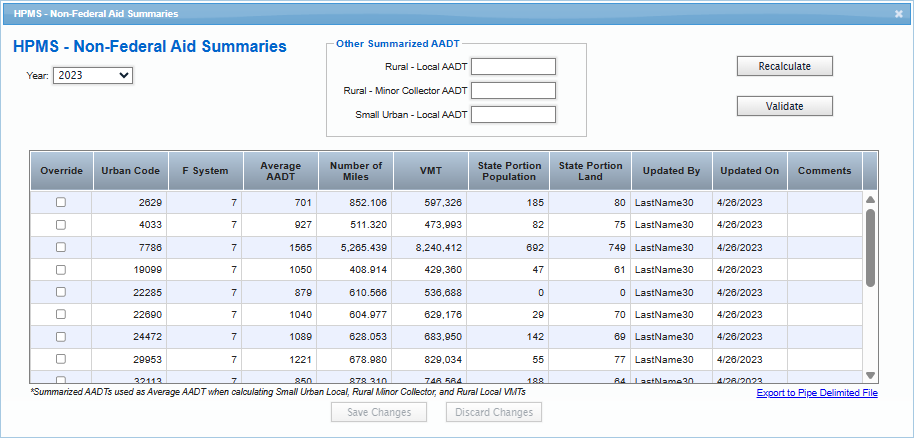Sort by the Updated By column header
Screen dimensions: 914x438
[672, 171]
